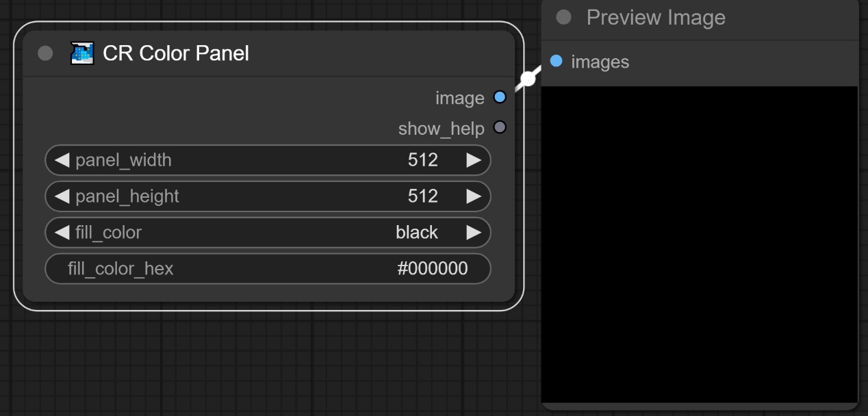Collapse the CR Color Panel node dot
This screenshot has width=868, height=416.
[x=45, y=53]
